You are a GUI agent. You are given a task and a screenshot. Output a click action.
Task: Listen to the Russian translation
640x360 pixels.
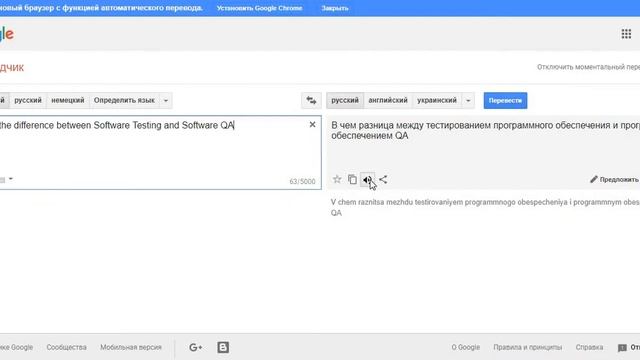click(367, 180)
